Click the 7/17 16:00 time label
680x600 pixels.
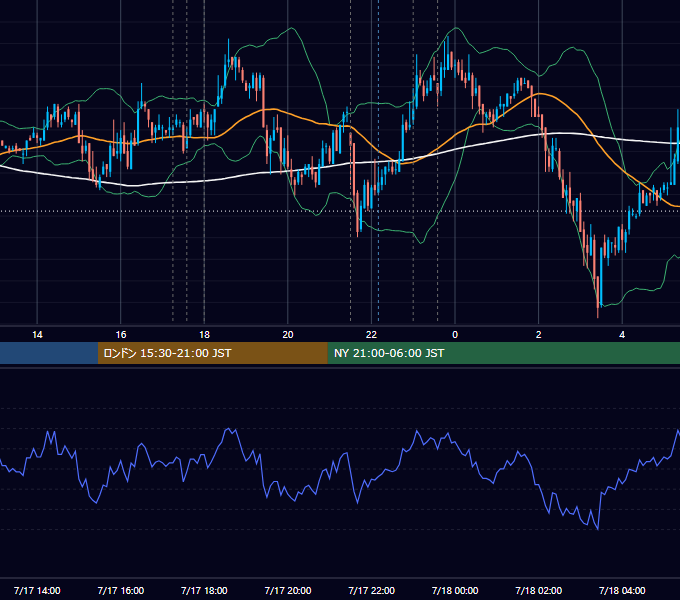coord(121,590)
